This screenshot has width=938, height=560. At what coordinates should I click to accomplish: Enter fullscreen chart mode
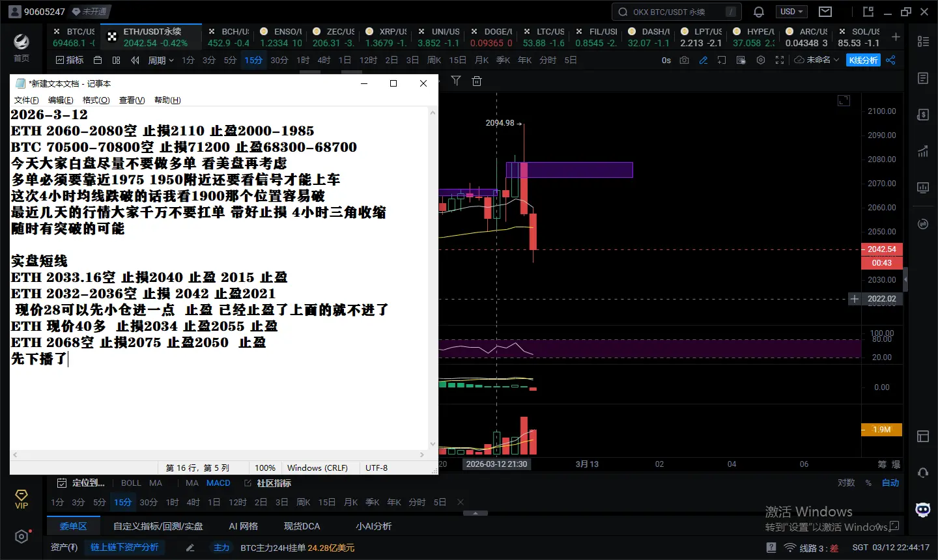point(780,60)
